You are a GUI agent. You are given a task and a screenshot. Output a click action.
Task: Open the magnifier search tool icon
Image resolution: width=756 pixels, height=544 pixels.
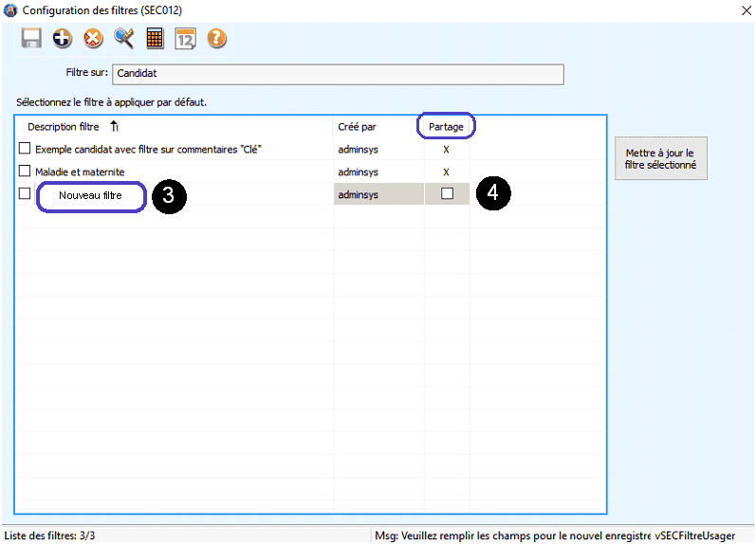(124, 39)
